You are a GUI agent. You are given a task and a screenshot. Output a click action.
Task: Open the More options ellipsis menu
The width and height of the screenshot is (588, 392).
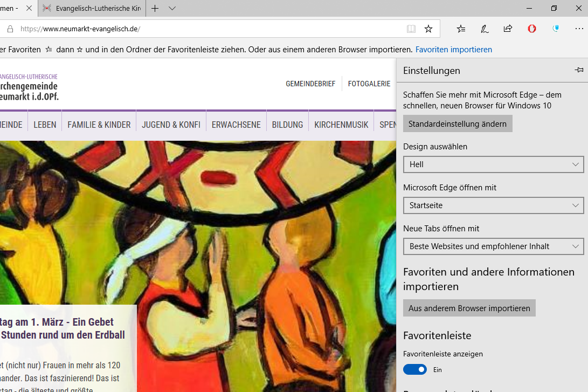click(579, 29)
